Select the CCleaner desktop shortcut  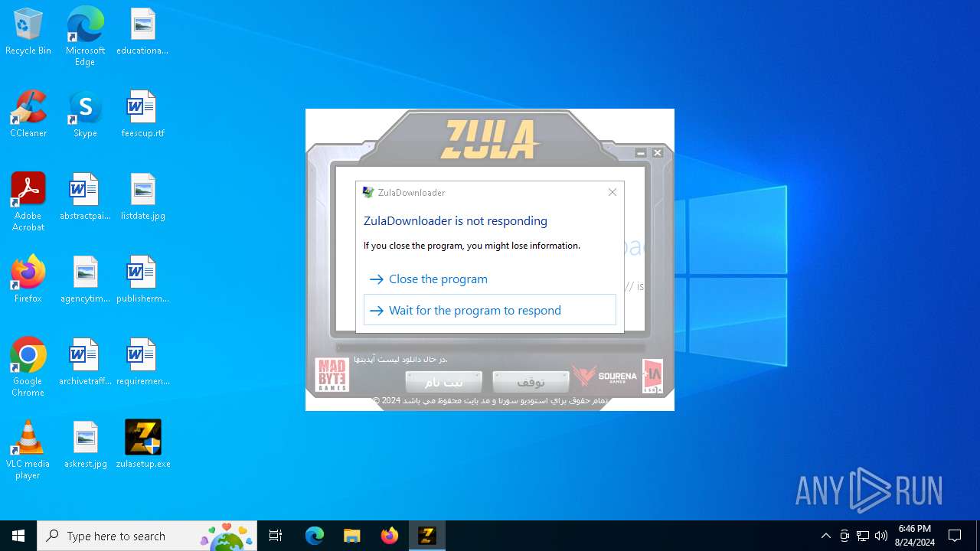28,115
